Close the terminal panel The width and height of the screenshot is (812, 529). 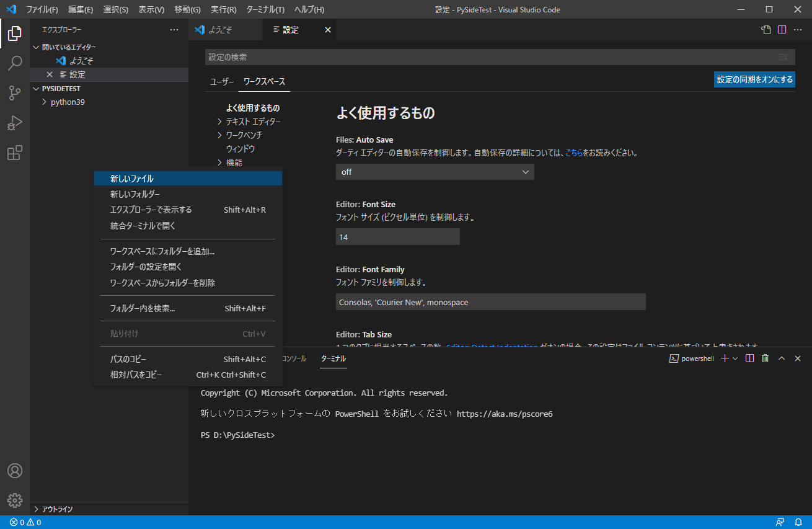(x=798, y=358)
